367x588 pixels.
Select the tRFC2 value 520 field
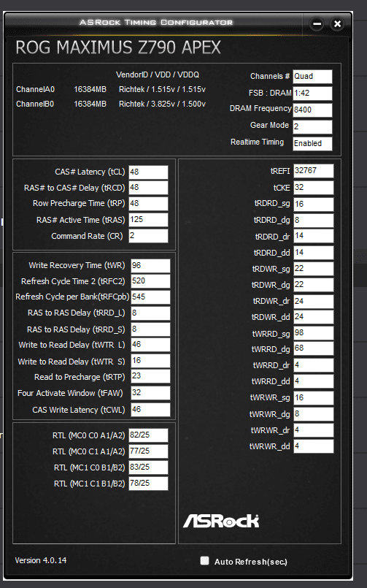click(150, 281)
